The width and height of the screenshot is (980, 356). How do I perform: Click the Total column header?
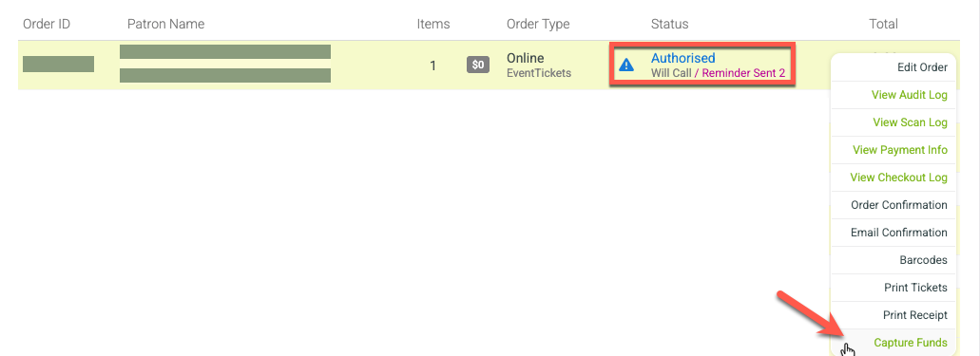[883, 25]
